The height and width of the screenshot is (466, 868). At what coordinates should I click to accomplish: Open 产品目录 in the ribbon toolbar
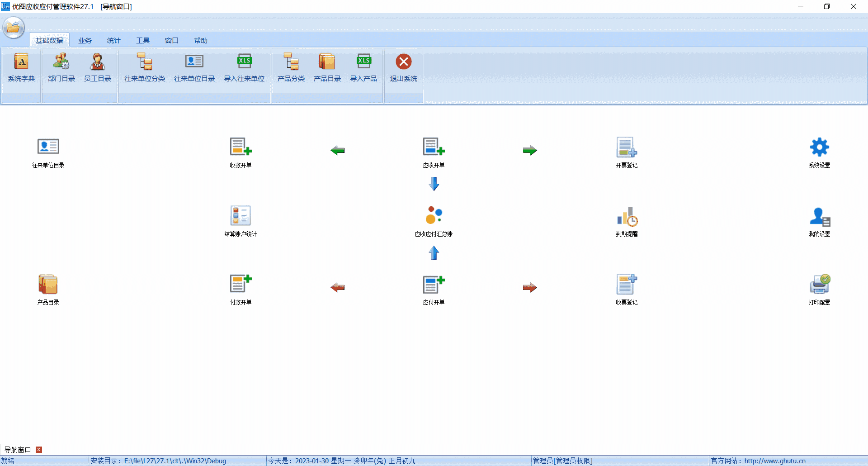pos(327,67)
